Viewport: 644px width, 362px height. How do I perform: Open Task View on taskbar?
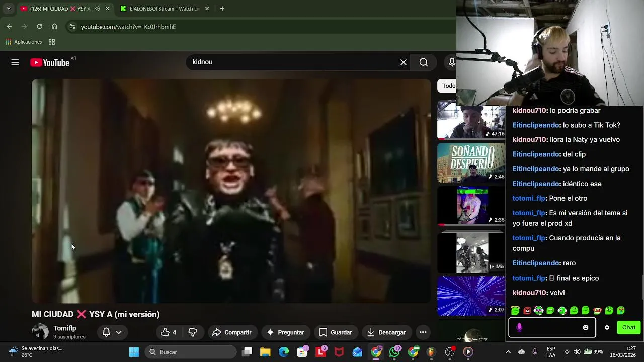pyautogui.click(x=247, y=352)
